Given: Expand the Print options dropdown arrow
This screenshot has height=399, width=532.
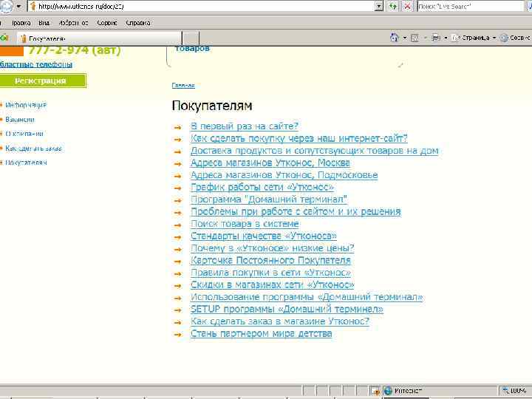Looking at the screenshot, I should pyautogui.click(x=446, y=38).
